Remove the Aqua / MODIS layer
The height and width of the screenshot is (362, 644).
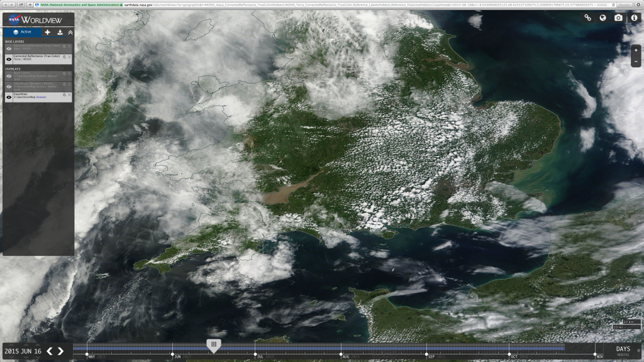[69, 46]
